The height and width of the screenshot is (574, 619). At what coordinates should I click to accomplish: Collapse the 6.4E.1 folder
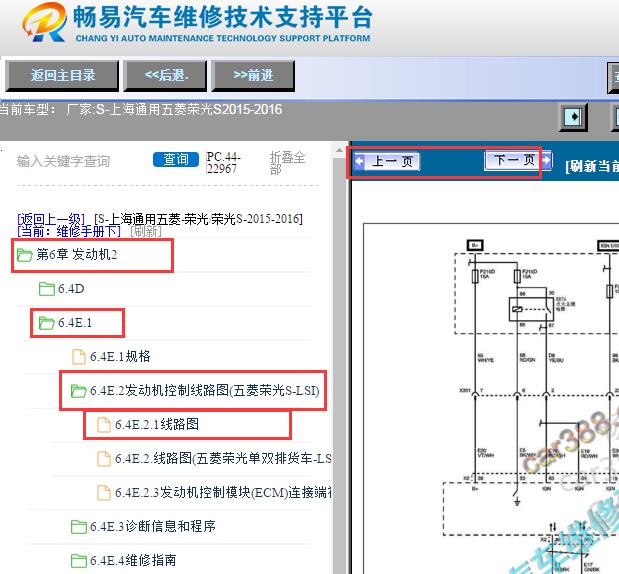pyautogui.click(x=75, y=323)
